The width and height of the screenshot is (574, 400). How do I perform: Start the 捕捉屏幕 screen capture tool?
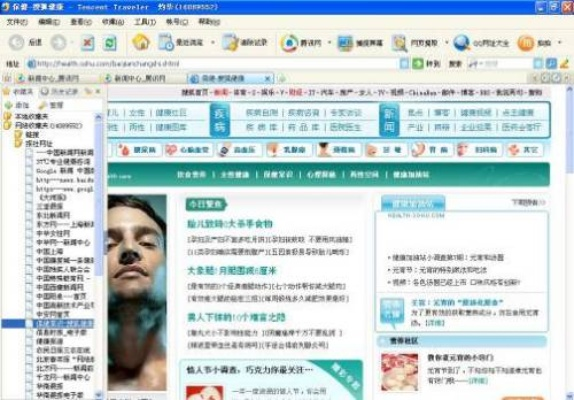[x=360, y=43]
